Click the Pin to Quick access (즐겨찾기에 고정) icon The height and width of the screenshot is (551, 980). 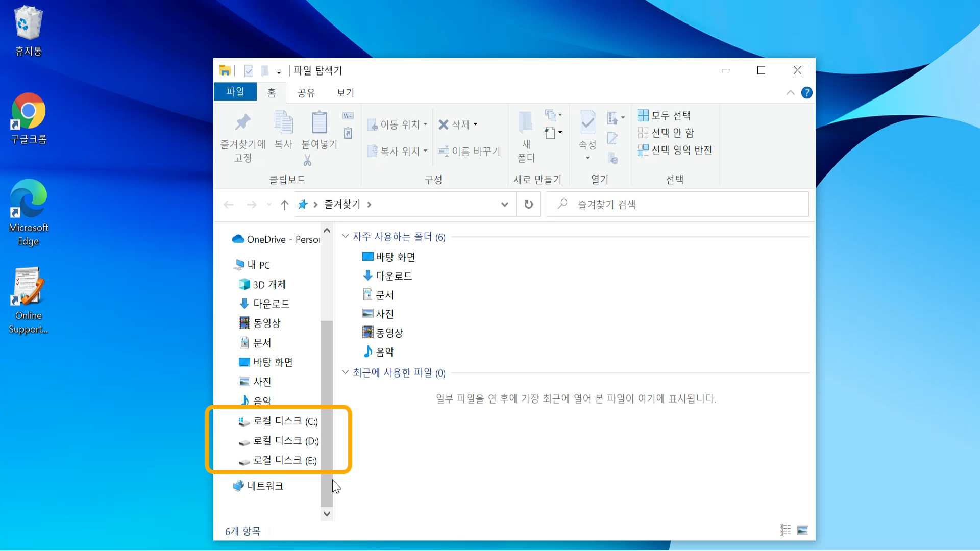click(242, 123)
